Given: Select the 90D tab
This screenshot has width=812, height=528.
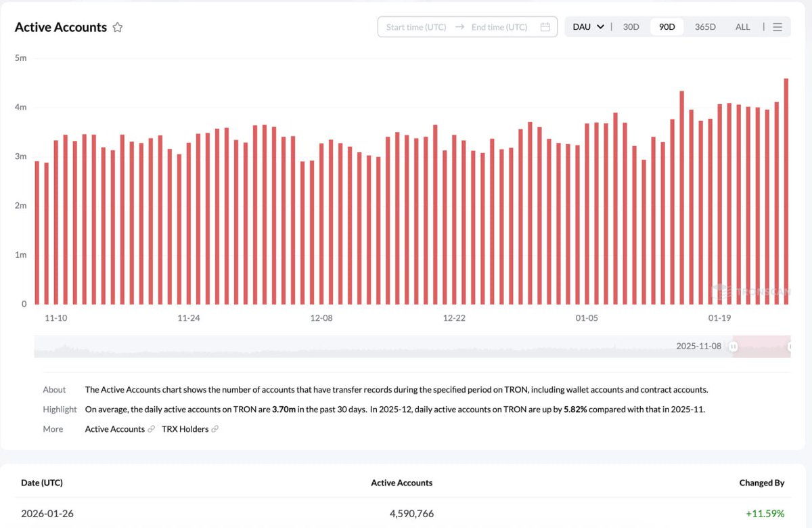Looking at the screenshot, I should tap(667, 26).
